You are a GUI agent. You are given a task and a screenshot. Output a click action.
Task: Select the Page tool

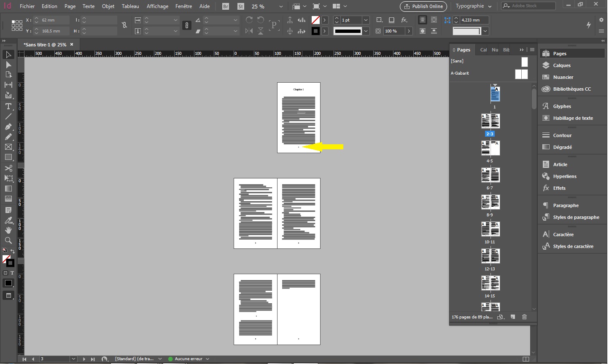pyautogui.click(x=8, y=75)
